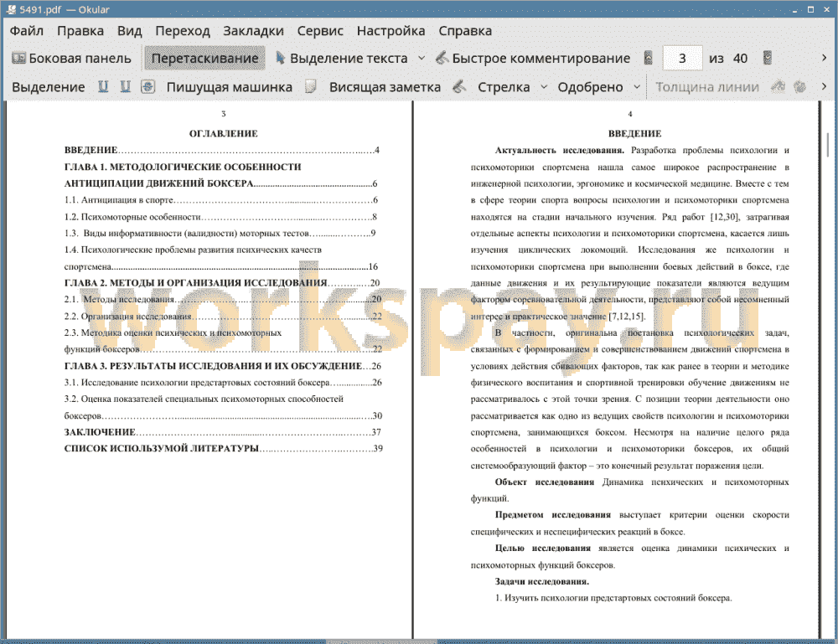Open the Закладки menu
This screenshot has height=644, width=838.
tap(253, 31)
